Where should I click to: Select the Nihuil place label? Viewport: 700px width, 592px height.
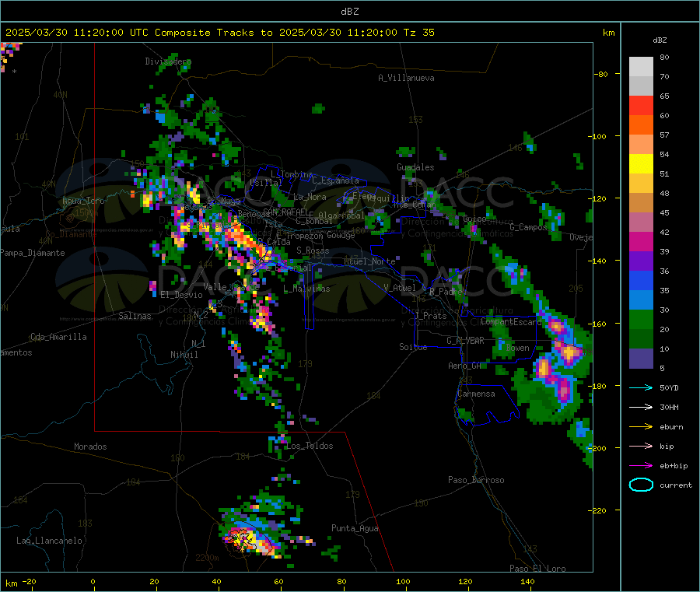[x=184, y=355]
